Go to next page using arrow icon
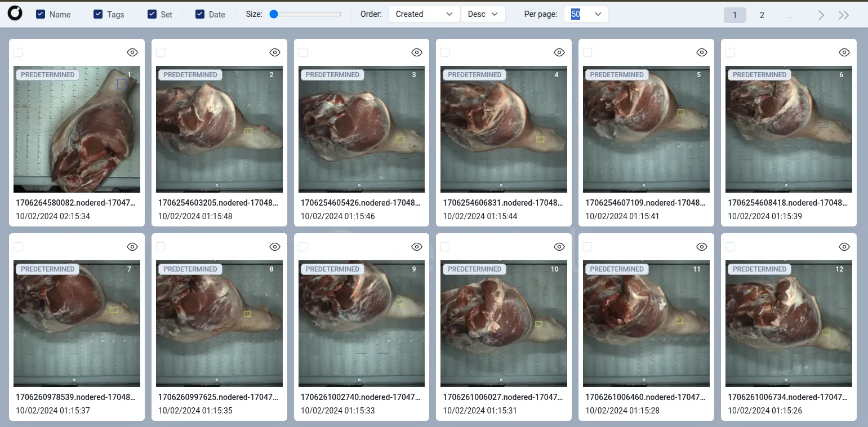Viewport: 868px width, 427px height. tap(821, 15)
